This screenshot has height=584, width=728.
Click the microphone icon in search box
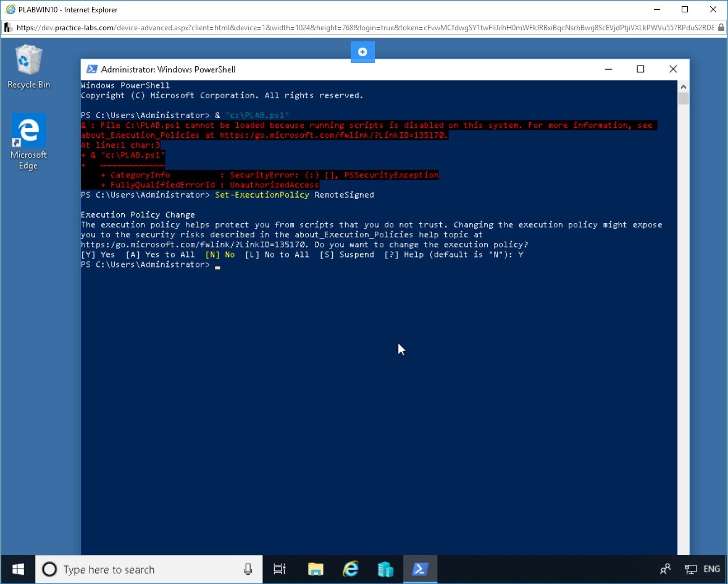tap(248, 569)
